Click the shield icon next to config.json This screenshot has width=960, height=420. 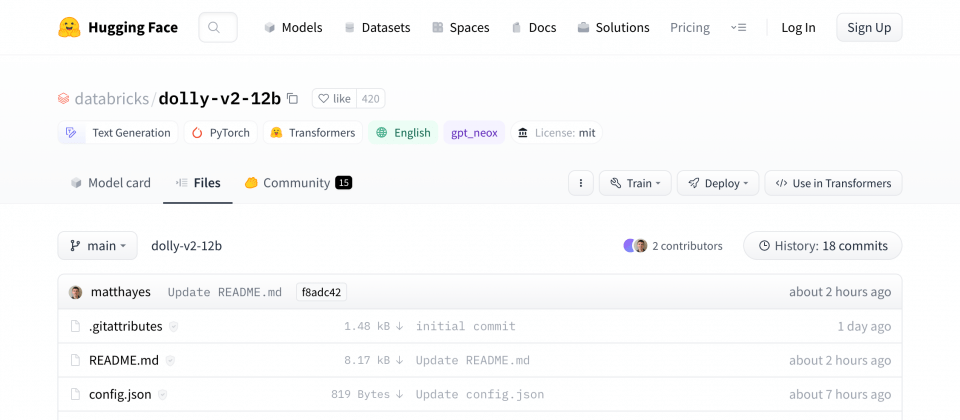coord(163,396)
